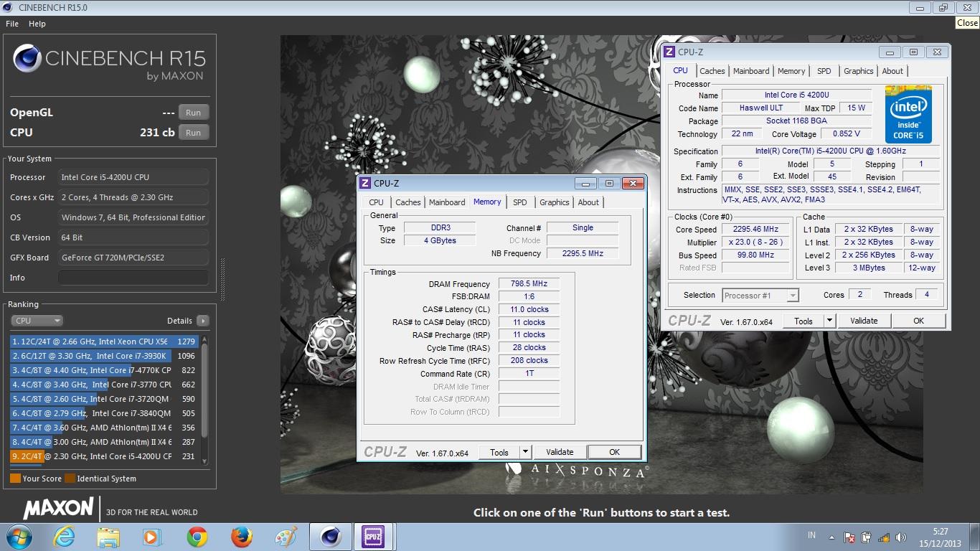Viewport: 980px width, 551px height.
Task: Click the Core Speed value 2295.46 MHz
Action: click(x=756, y=230)
